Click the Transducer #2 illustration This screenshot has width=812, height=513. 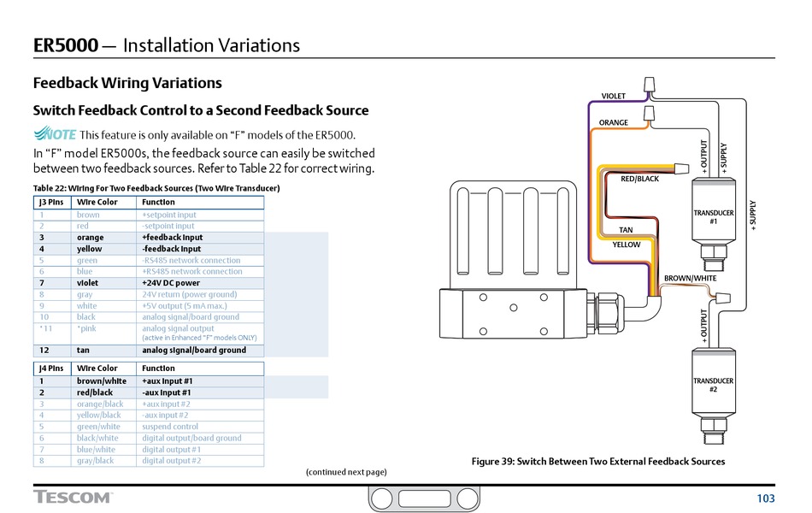[x=713, y=396]
